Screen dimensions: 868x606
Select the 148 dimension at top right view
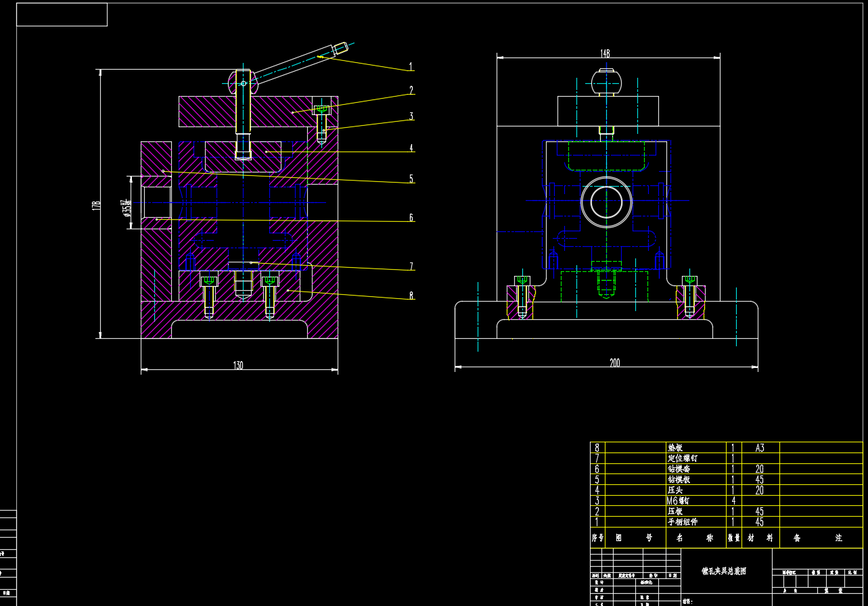[x=605, y=53]
